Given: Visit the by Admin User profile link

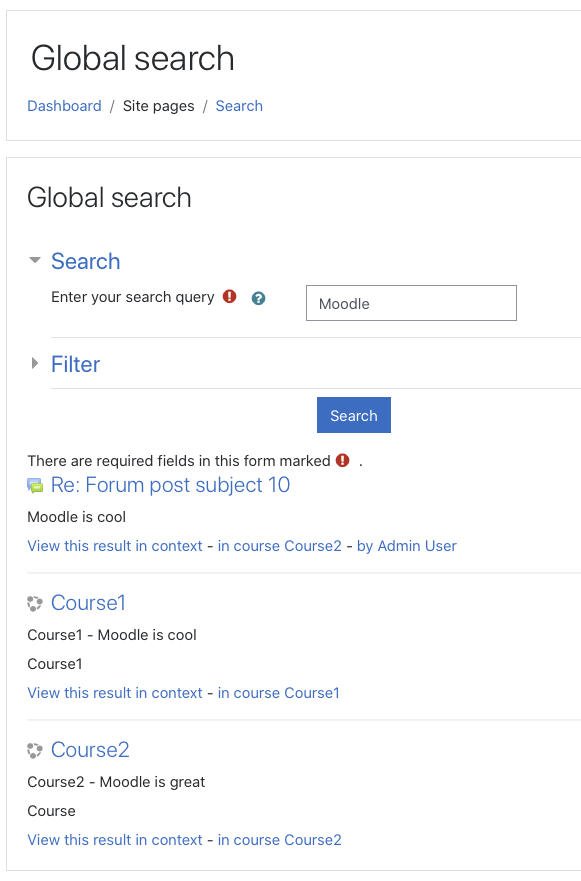Looking at the screenshot, I should click(406, 546).
